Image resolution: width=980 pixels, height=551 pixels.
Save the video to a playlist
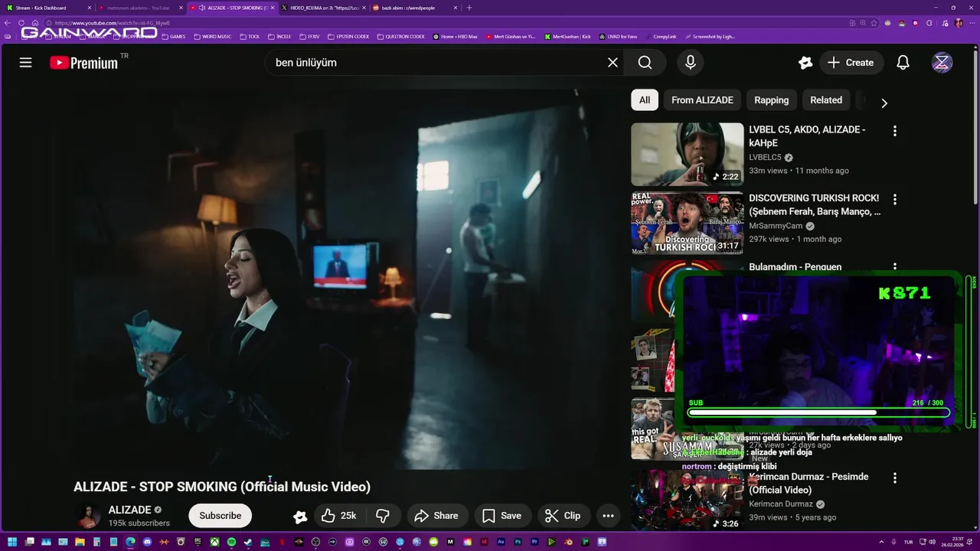coord(502,516)
